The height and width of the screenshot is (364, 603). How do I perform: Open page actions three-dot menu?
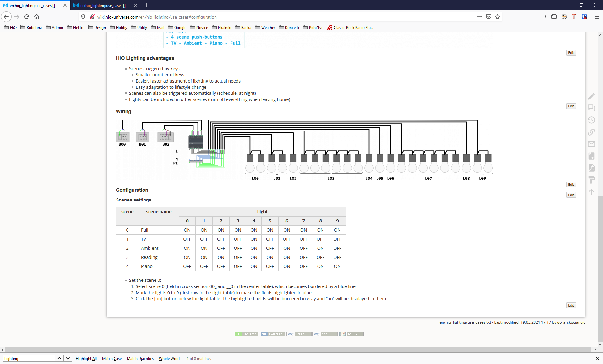click(x=480, y=17)
